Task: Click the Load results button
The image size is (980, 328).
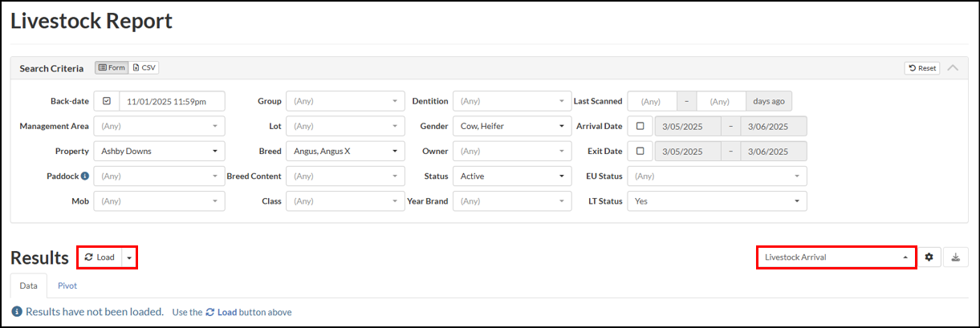Action: coord(100,257)
